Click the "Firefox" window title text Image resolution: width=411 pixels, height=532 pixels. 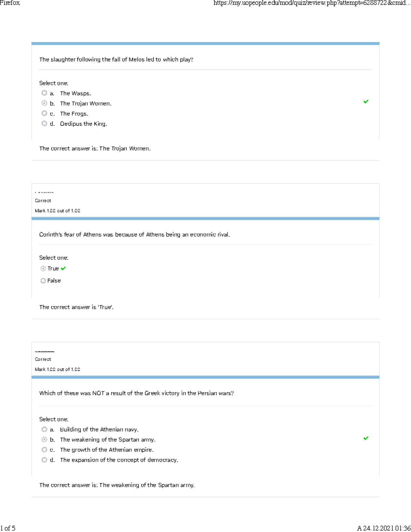pos(9,3)
